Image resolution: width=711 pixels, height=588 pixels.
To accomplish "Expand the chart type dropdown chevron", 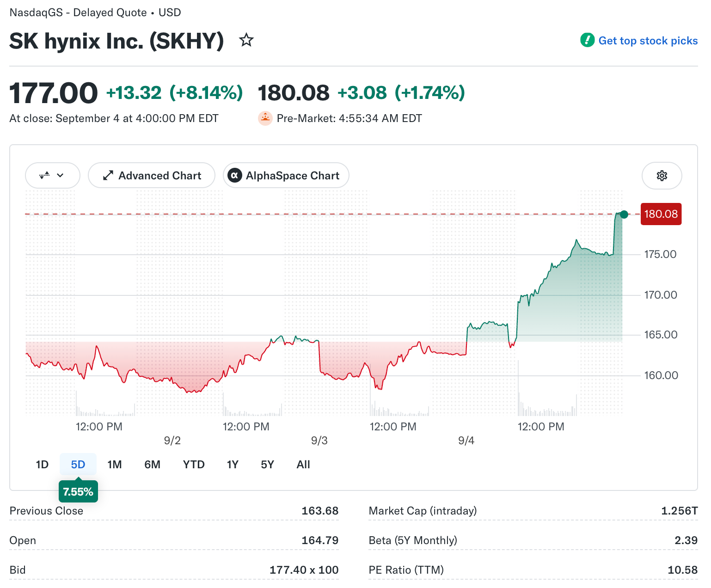I will point(60,176).
